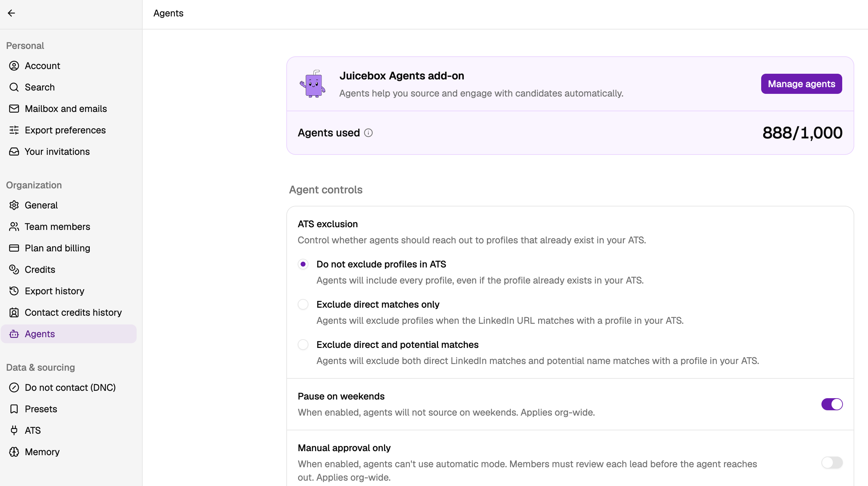
Task: Click the Memory brain icon
Action: (14, 452)
